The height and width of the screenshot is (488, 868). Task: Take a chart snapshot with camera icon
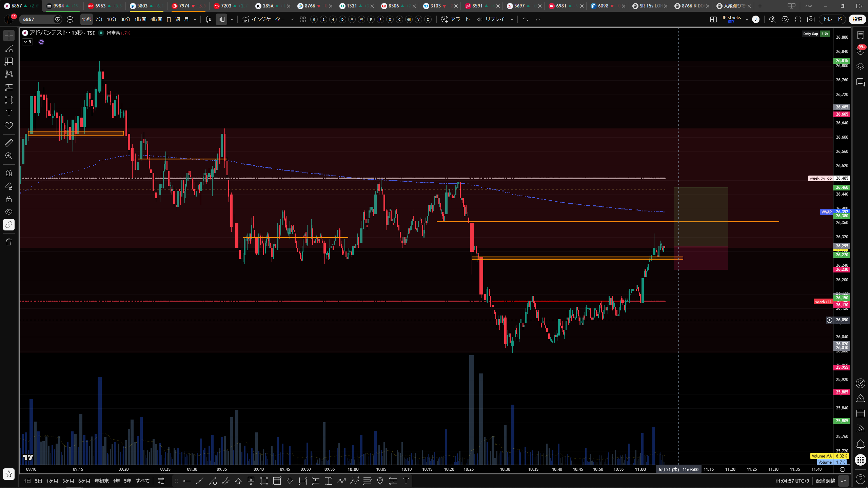click(x=811, y=19)
